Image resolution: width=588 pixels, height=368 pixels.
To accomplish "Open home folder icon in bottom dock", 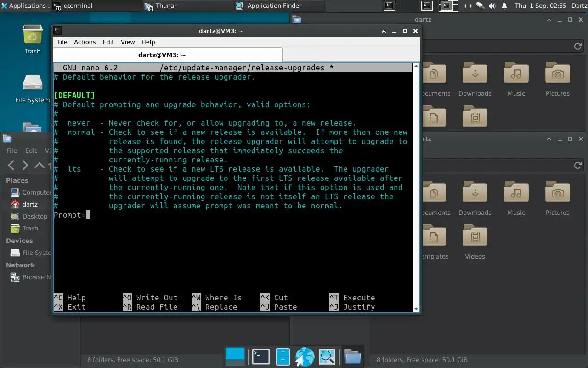I will (x=352, y=356).
